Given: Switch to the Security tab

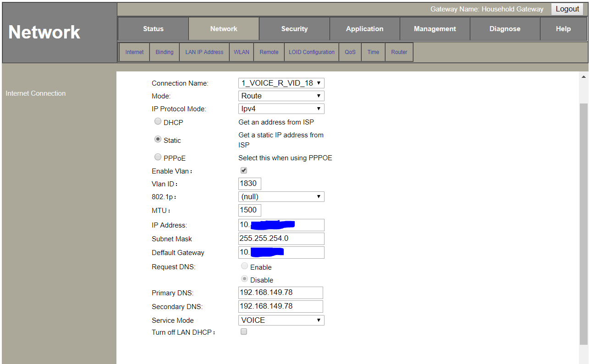Looking at the screenshot, I should [294, 29].
